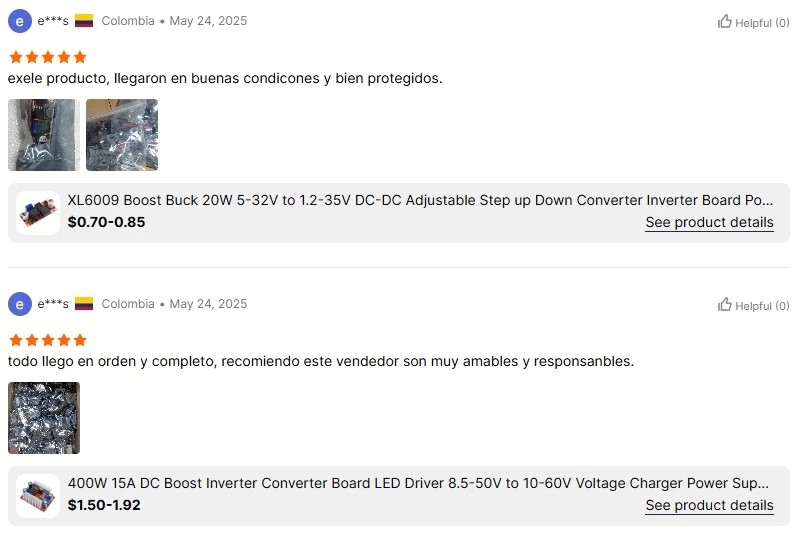Viewport: 799px width, 537px height.
Task: Click second reviewer's avatar icon
Action: pyautogui.click(x=20, y=304)
